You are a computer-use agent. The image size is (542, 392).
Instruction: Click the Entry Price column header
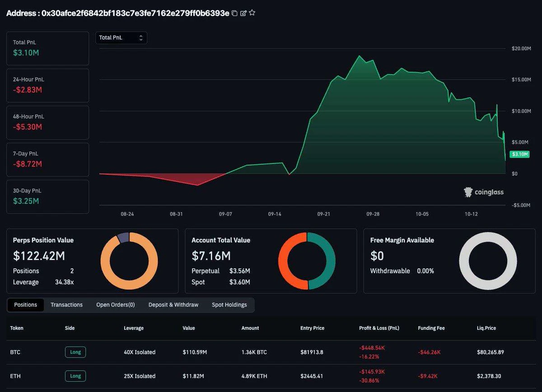point(312,328)
